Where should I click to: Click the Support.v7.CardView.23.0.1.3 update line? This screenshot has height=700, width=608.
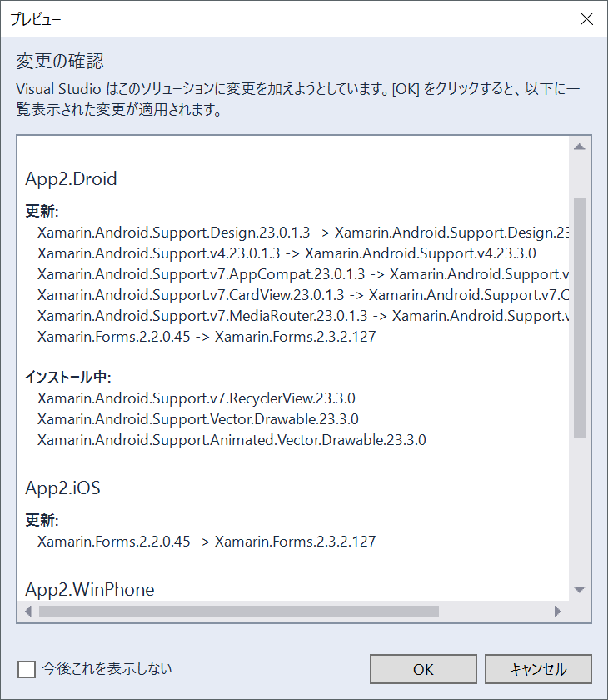pos(303,295)
